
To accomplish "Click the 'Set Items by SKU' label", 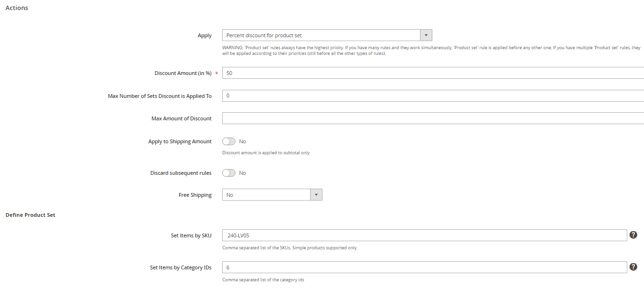I will (x=191, y=235).
